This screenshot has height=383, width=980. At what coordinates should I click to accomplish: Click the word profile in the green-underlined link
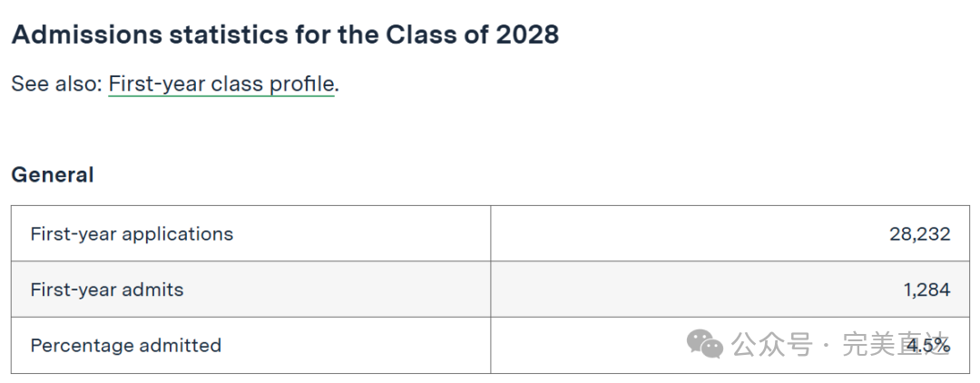point(302,84)
